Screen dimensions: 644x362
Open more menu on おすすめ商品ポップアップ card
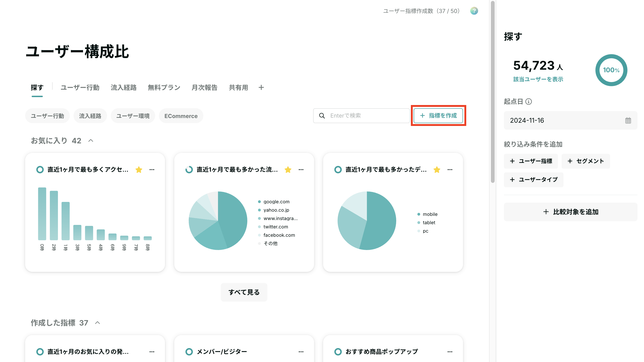(x=450, y=352)
